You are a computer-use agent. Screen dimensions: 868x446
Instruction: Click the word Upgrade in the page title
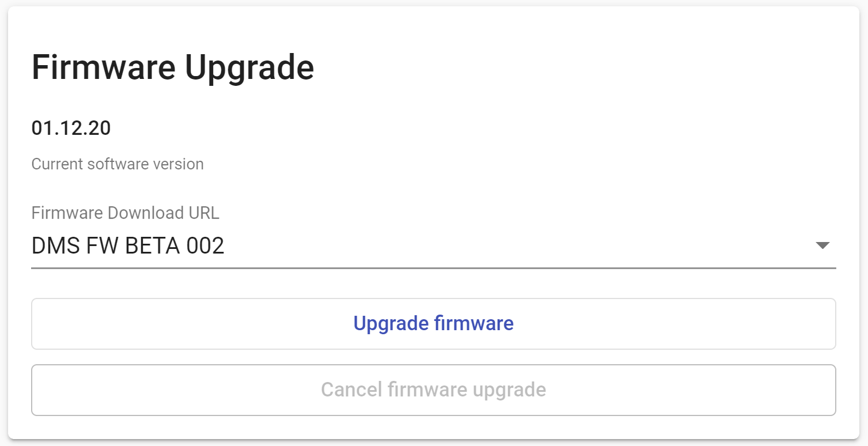pyautogui.click(x=249, y=67)
